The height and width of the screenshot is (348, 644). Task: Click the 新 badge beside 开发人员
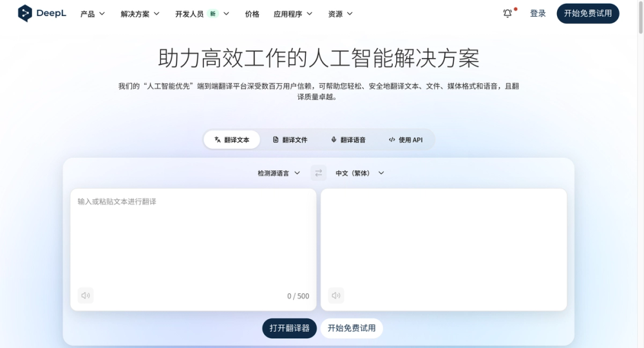click(213, 14)
